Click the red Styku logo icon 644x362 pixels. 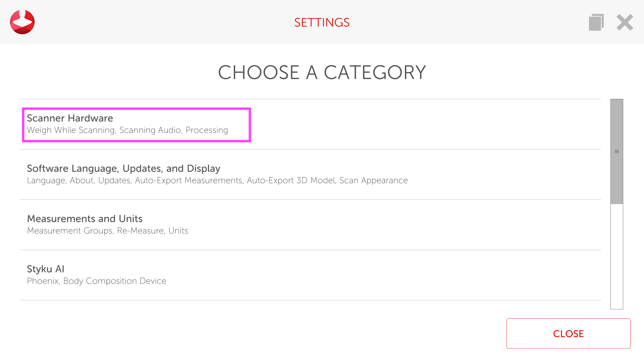coord(22,22)
